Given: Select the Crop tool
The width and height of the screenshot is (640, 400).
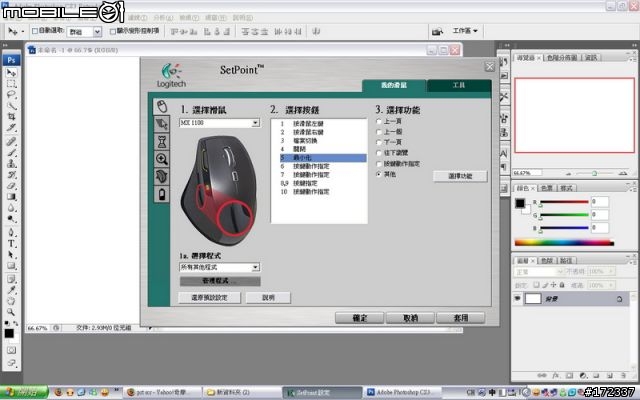Looking at the screenshot, I should point(11,117).
